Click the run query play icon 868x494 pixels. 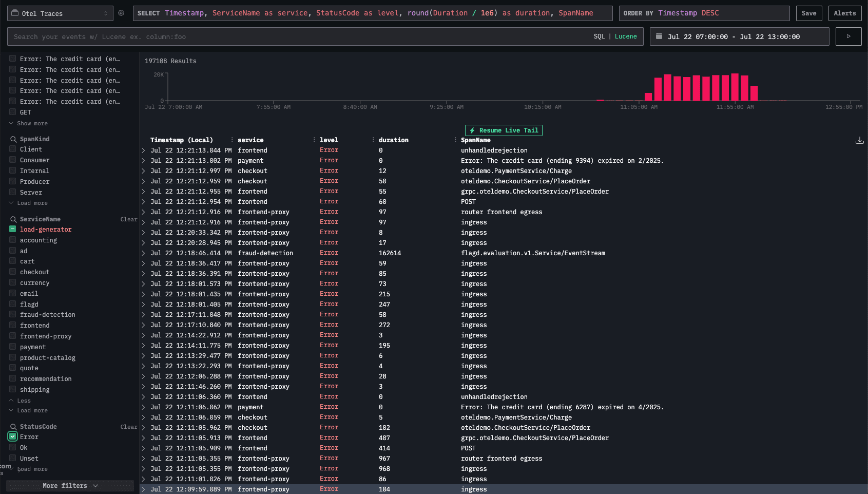tap(848, 36)
